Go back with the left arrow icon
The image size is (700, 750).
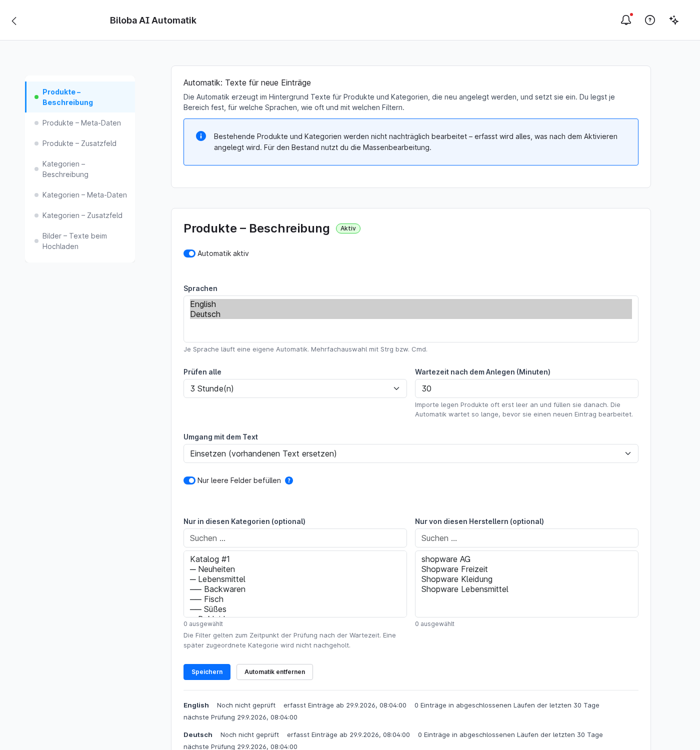click(14, 20)
